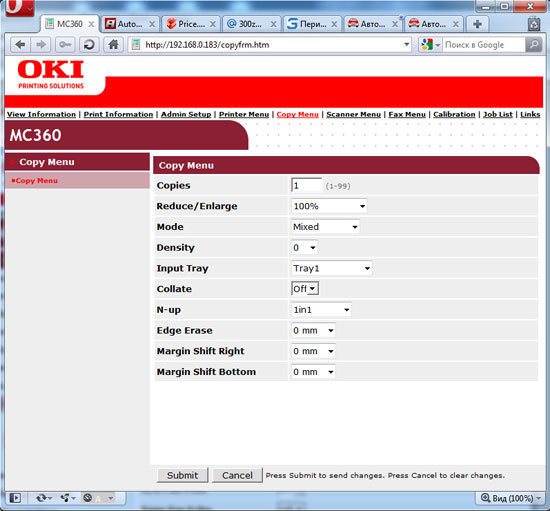Go back with the browser back arrow

point(20,45)
